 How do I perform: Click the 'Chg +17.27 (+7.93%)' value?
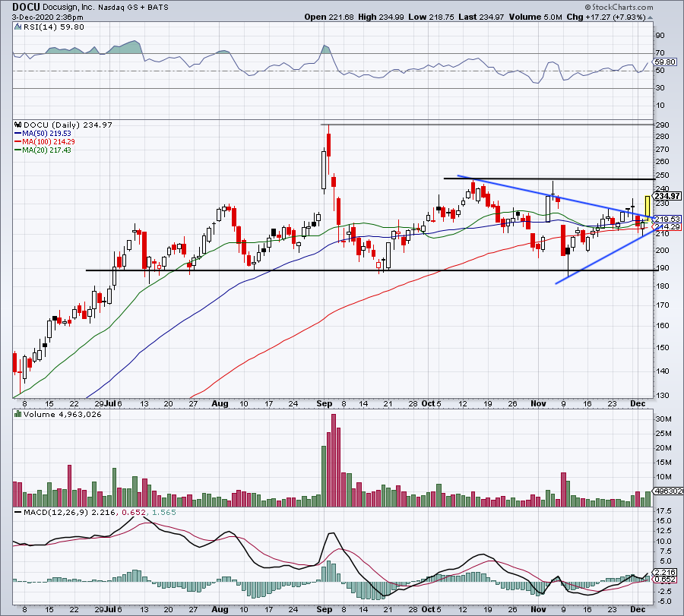coord(606,17)
